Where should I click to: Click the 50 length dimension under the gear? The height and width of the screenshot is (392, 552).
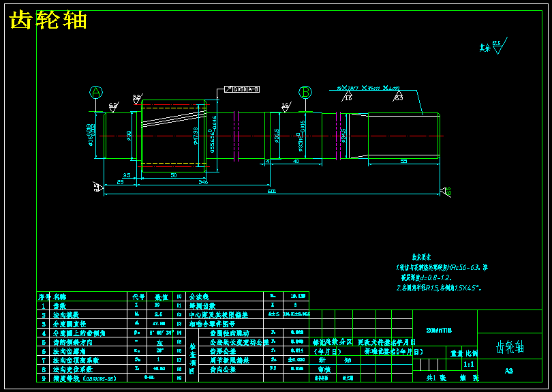(174, 175)
